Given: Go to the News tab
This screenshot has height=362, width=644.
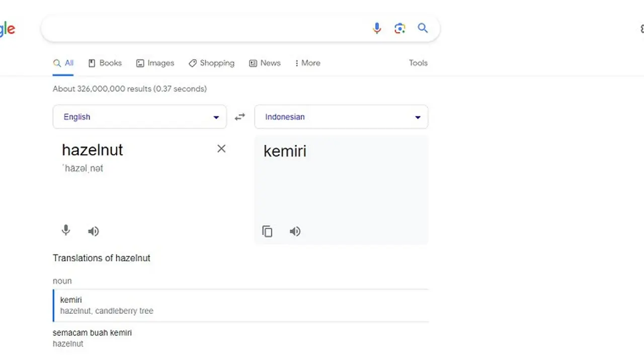Looking at the screenshot, I should click(x=265, y=63).
